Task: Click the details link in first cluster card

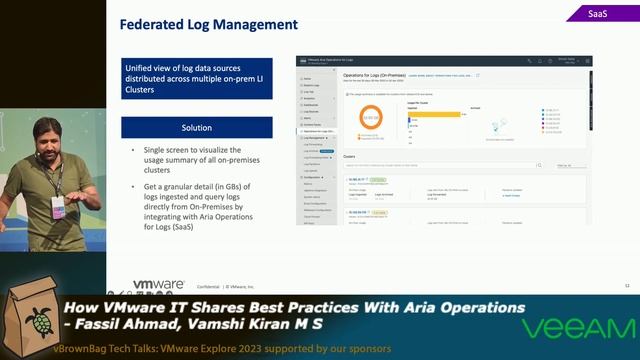Action: (511, 196)
